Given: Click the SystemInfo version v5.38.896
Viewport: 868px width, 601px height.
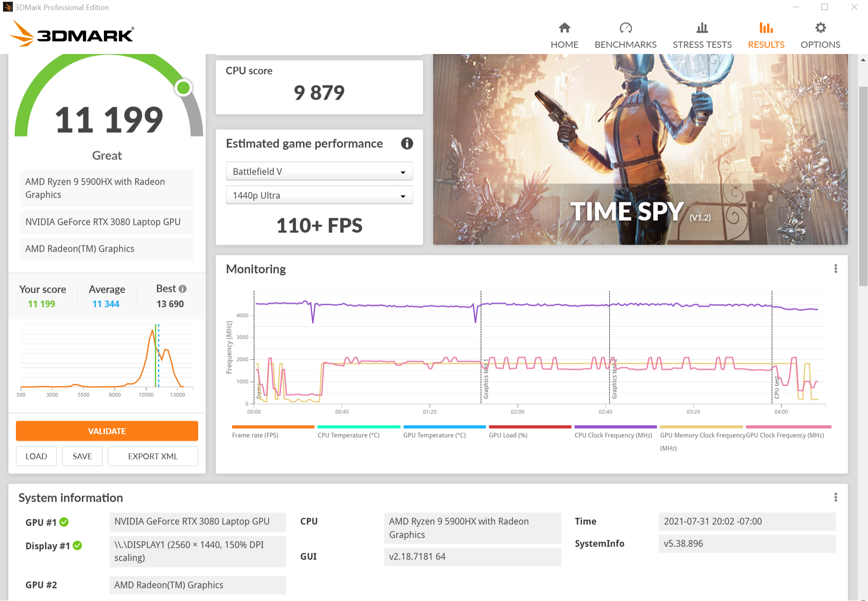Looking at the screenshot, I should pyautogui.click(x=747, y=544).
